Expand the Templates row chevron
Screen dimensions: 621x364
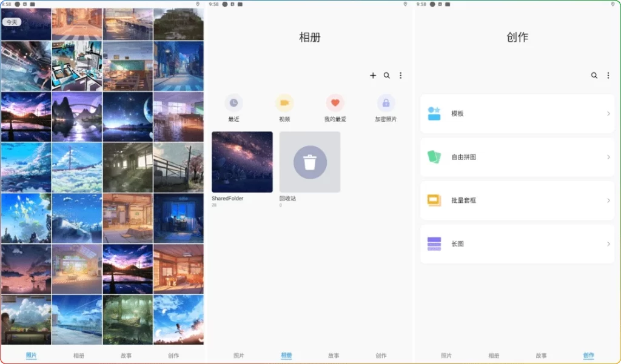click(608, 113)
